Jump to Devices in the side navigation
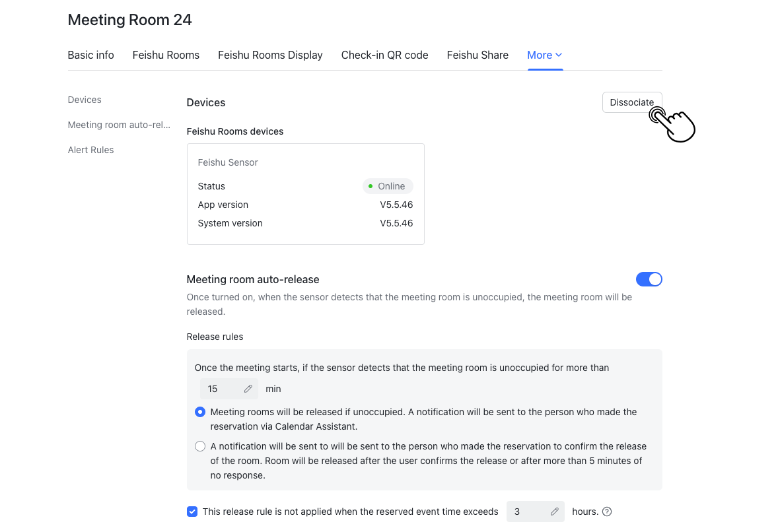 click(85, 100)
